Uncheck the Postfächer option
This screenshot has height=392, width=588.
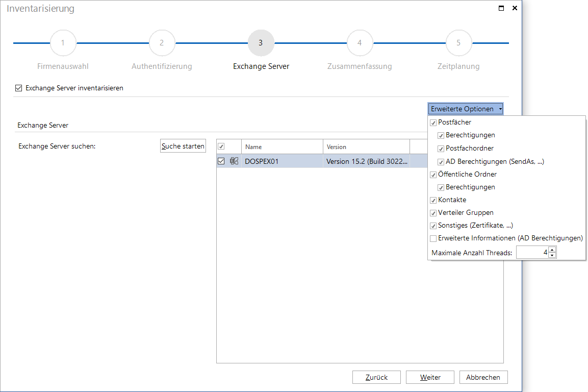coord(433,123)
